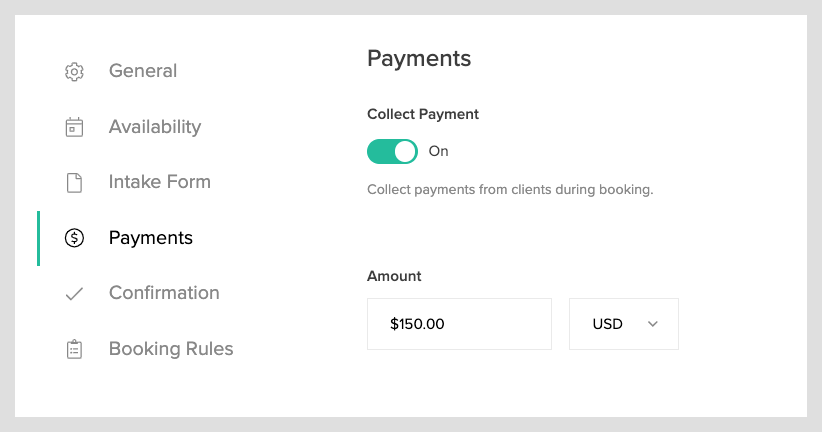Click the chevron arrow in currency selector

pyautogui.click(x=653, y=324)
